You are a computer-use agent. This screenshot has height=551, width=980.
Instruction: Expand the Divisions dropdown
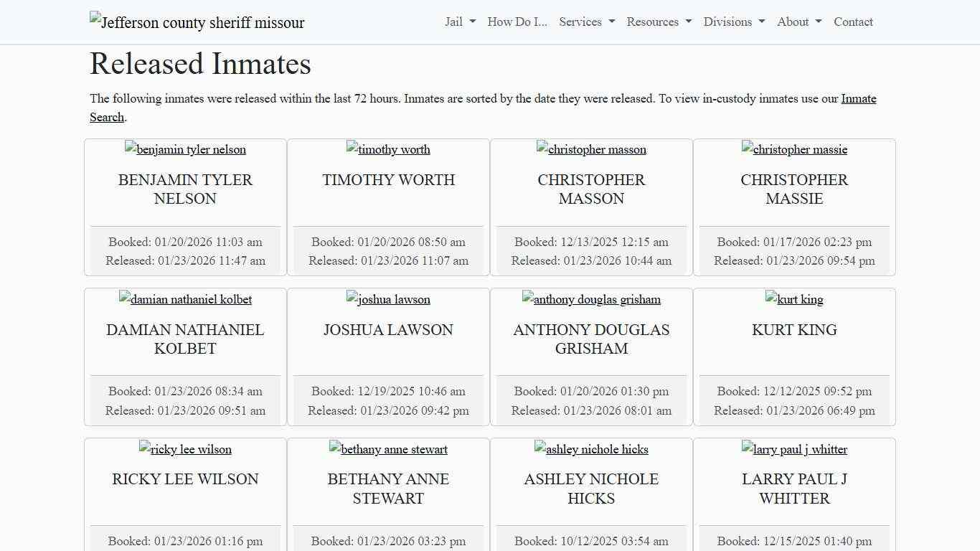click(x=734, y=22)
